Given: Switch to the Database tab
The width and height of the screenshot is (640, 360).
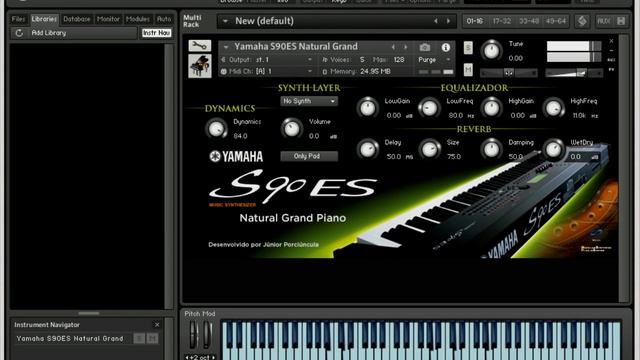Looking at the screenshot, I should coord(77,19).
